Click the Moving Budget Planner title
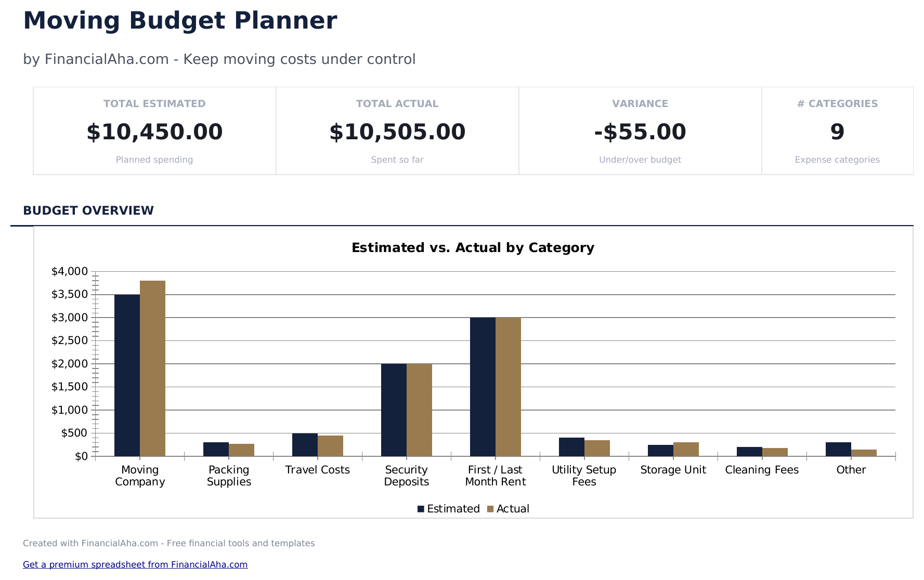The width and height of the screenshot is (924, 580). pos(180,21)
